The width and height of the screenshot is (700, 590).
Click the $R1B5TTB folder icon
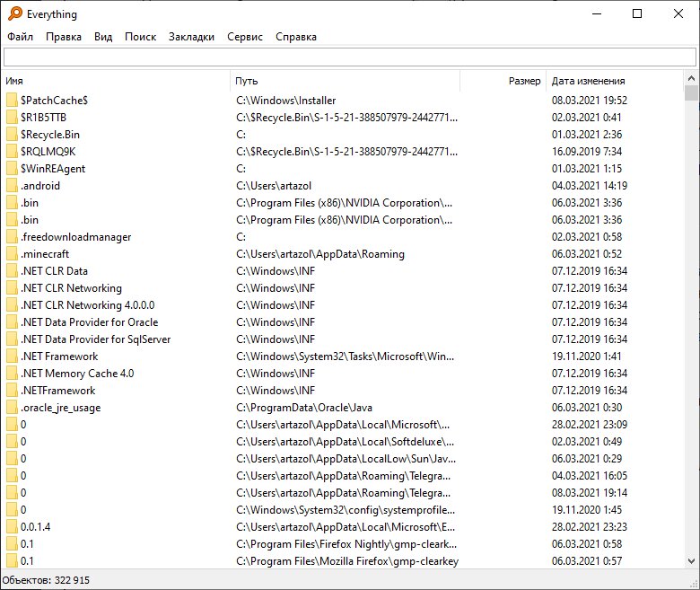pos(12,117)
